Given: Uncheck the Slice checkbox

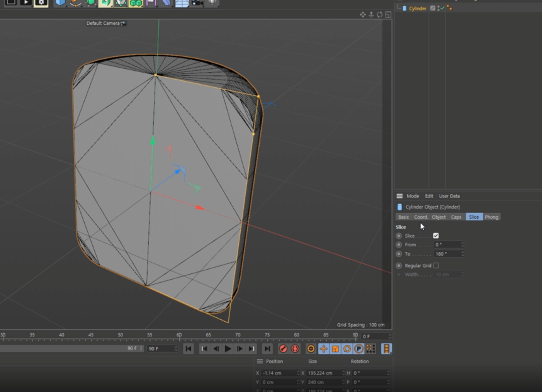Looking at the screenshot, I should point(436,236).
